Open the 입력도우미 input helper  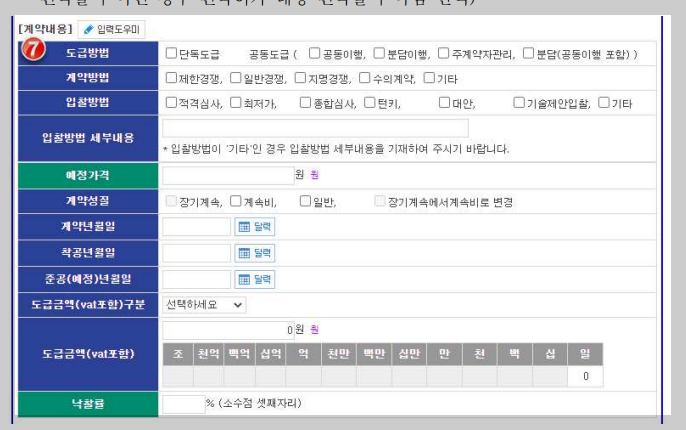click(x=111, y=29)
